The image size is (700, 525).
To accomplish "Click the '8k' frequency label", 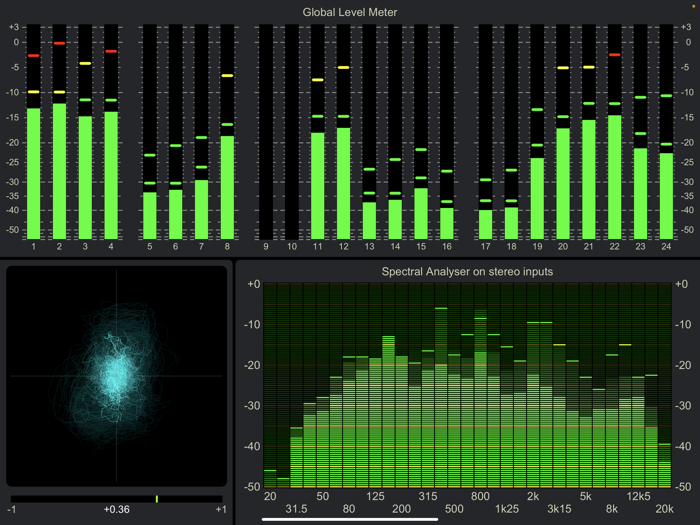I will coord(612,509).
